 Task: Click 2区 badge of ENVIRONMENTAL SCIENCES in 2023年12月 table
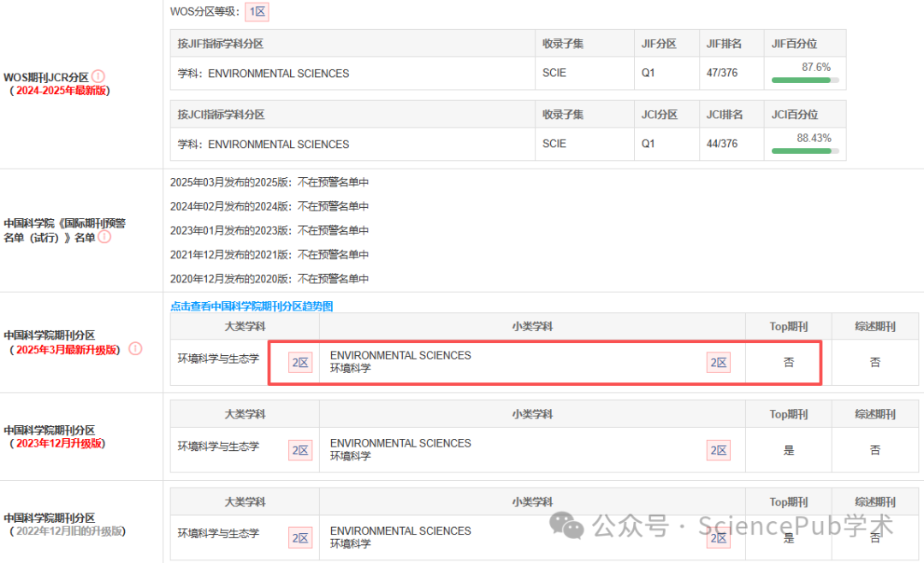[719, 450]
